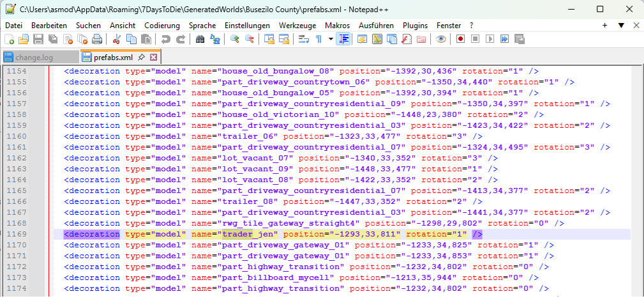Toggle show all characters pilcrow icon
644x303 pixels.
pyautogui.click(x=318, y=39)
